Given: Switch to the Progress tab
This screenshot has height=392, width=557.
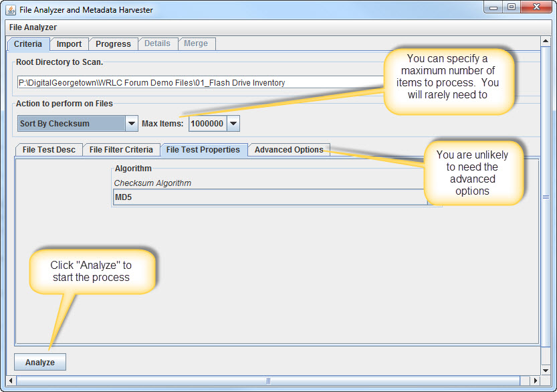Looking at the screenshot, I should point(113,44).
